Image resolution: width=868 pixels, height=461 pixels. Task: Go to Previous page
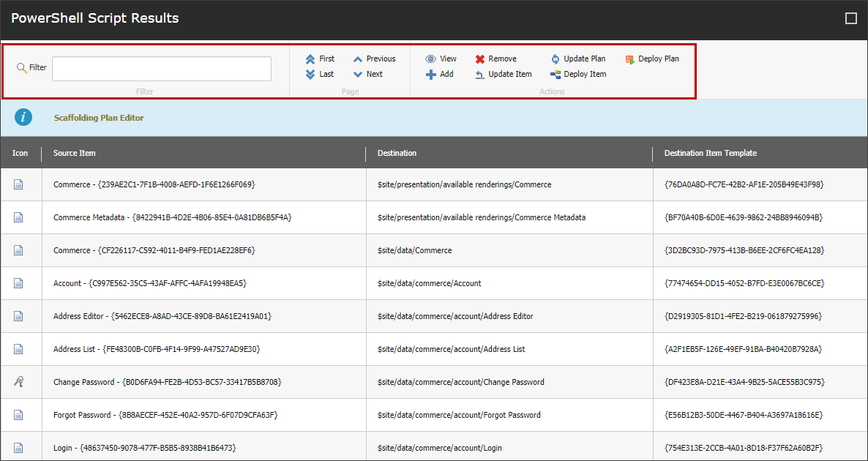(374, 59)
